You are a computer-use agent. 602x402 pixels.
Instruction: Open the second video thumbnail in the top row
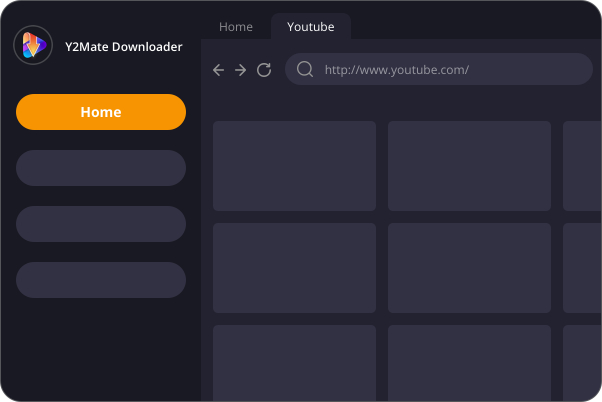pos(469,166)
